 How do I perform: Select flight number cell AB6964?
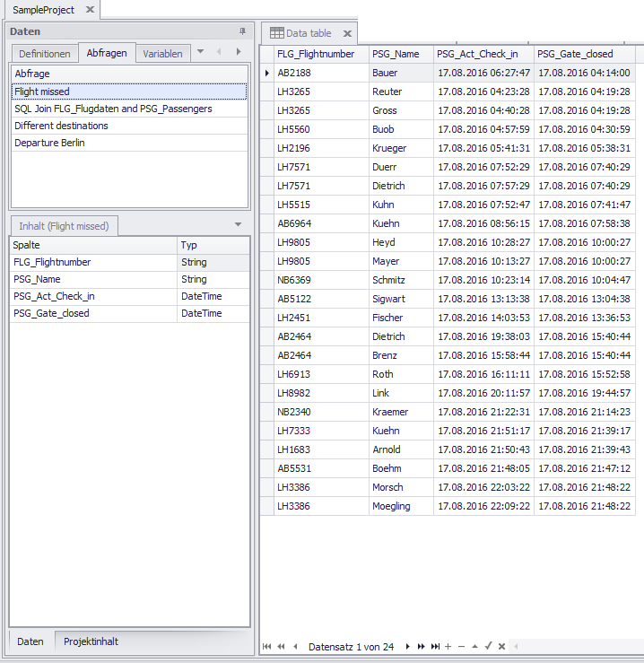321,223
